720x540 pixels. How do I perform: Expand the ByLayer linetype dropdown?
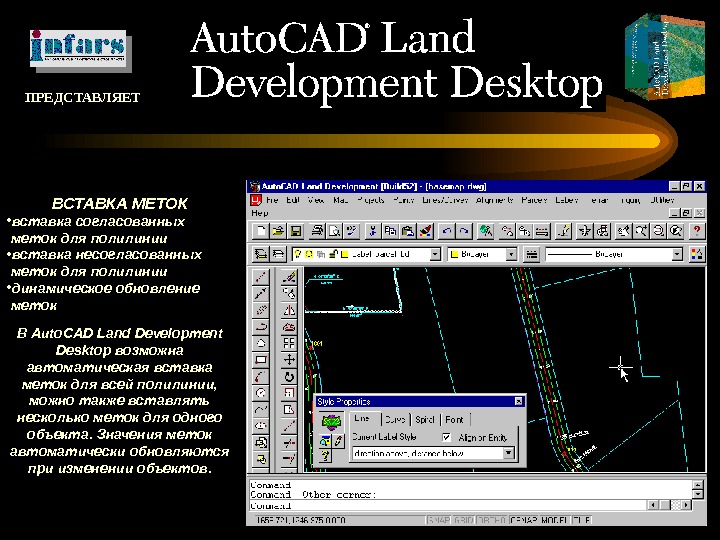pos(677,254)
